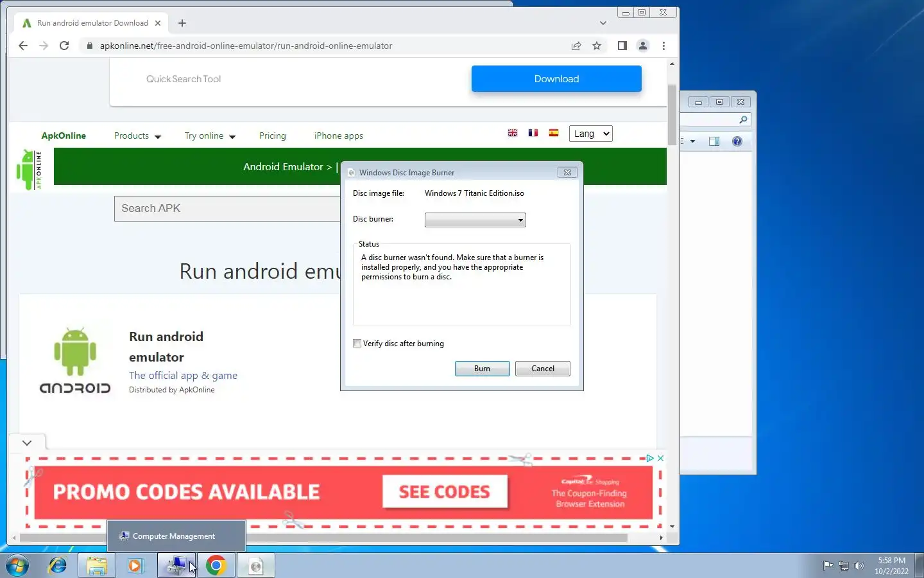Image resolution: width=924 pixels, height=578 pixels.
Task: Open the Windows Start menu
Action: (17, 566)
